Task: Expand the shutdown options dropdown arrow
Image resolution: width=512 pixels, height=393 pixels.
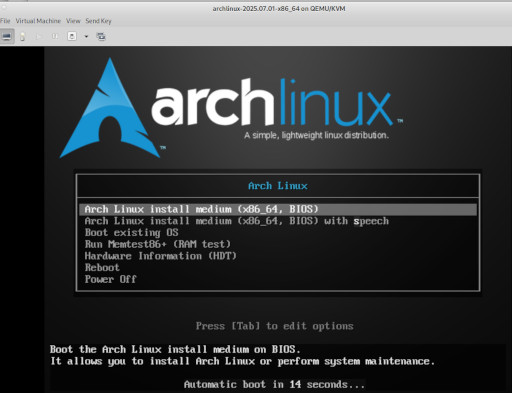Action: (86, 36)
